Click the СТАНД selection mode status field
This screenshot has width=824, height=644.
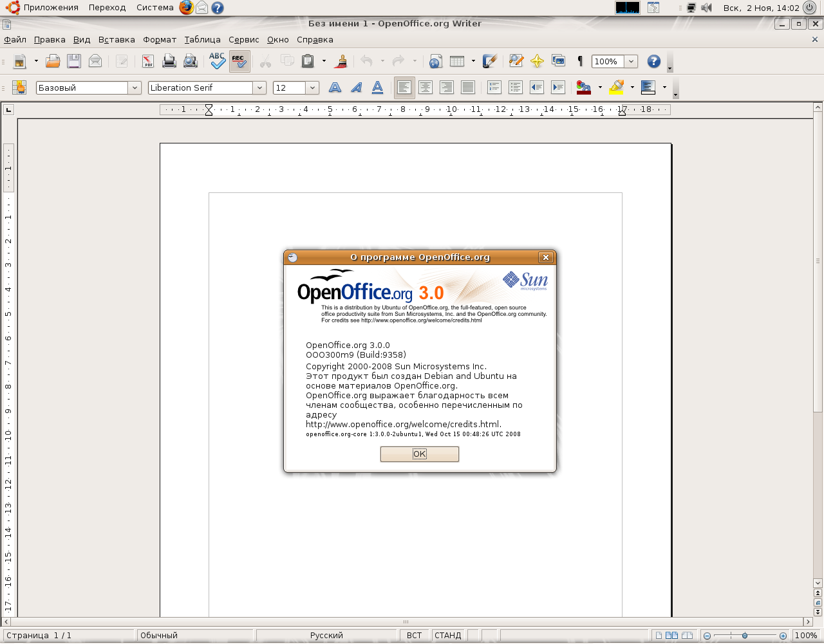click(x=448, y=635)
